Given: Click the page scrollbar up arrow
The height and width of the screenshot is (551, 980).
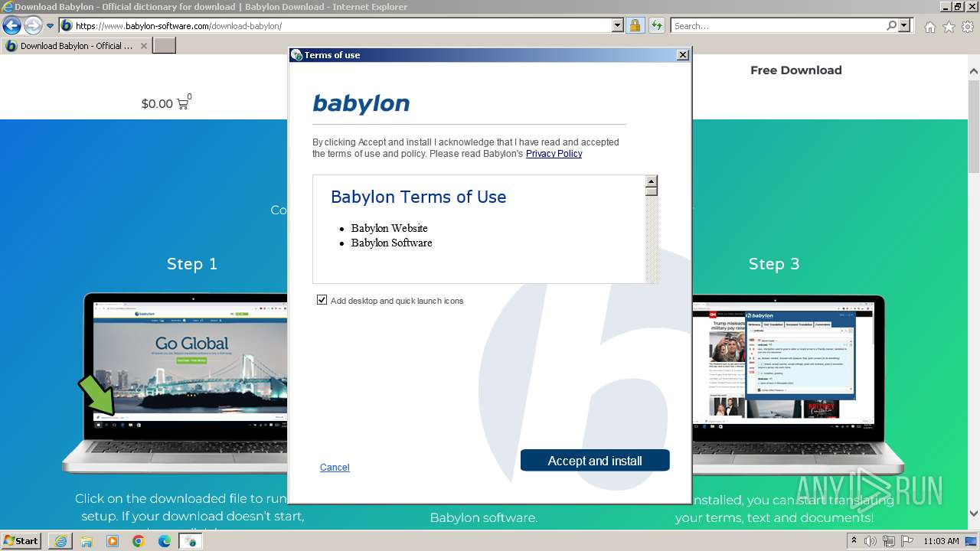Looking at the screenshot, I should tap(973, 71).
